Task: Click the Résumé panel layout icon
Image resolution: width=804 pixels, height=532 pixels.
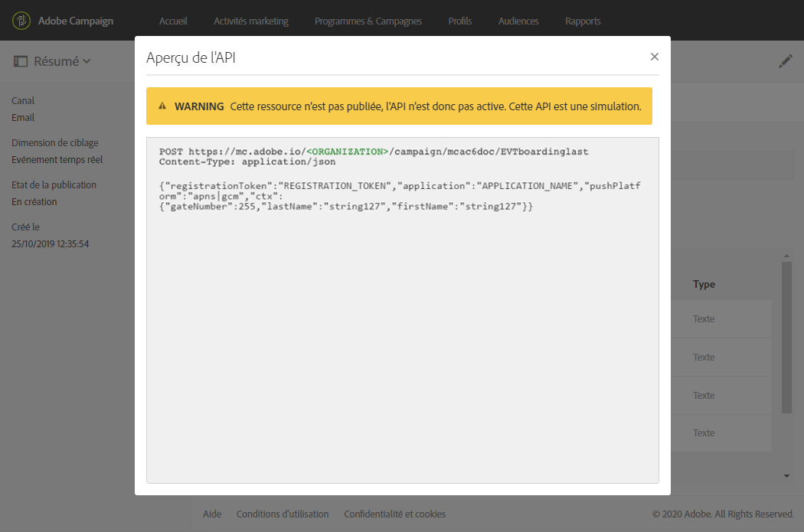Action: pyautogui.click(x=20, y=61)
